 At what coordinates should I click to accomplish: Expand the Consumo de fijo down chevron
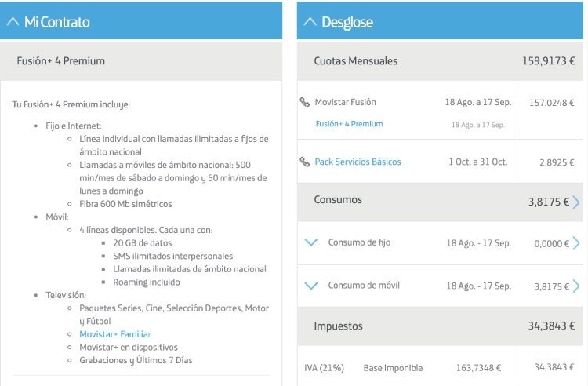pyautogui.click(x=311, y=242)
